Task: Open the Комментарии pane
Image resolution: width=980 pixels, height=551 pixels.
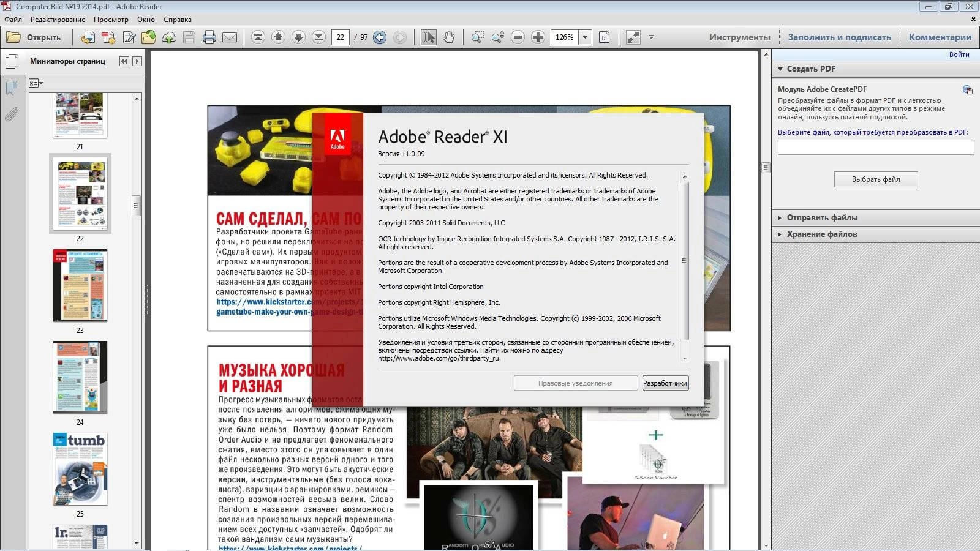Action: [x=940, y=37]
